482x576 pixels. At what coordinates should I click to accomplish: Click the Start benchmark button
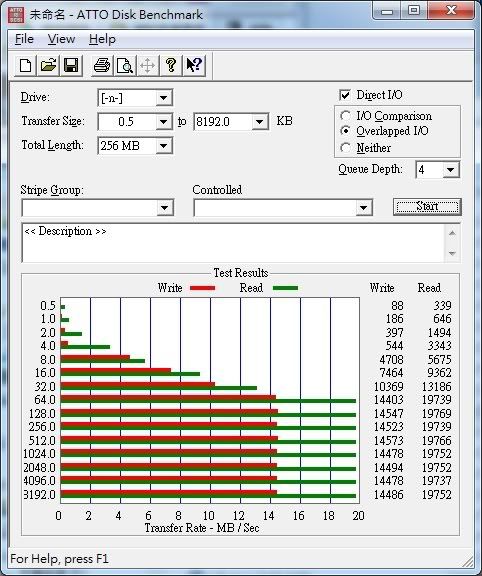click(x=427, y=207)
